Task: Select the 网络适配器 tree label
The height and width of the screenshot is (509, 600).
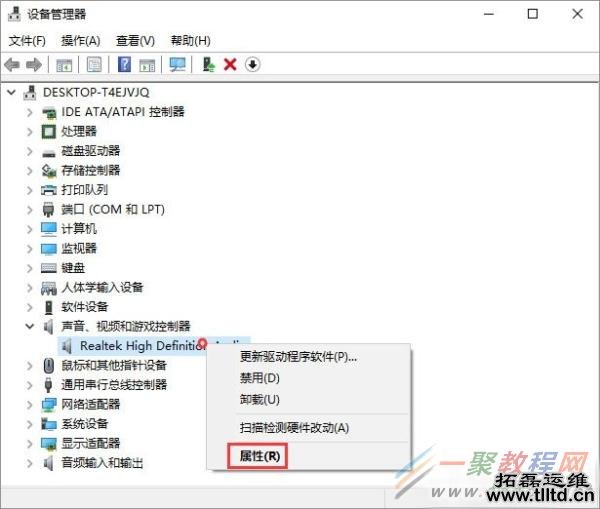Action: pos(91,404)
